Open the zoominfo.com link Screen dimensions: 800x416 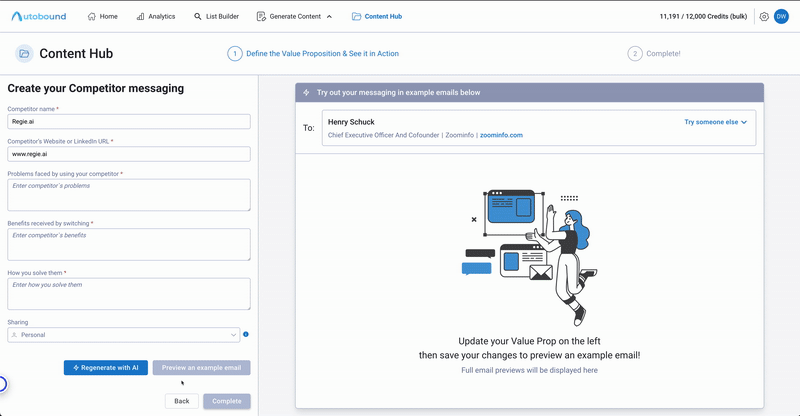tap(501, 135)
